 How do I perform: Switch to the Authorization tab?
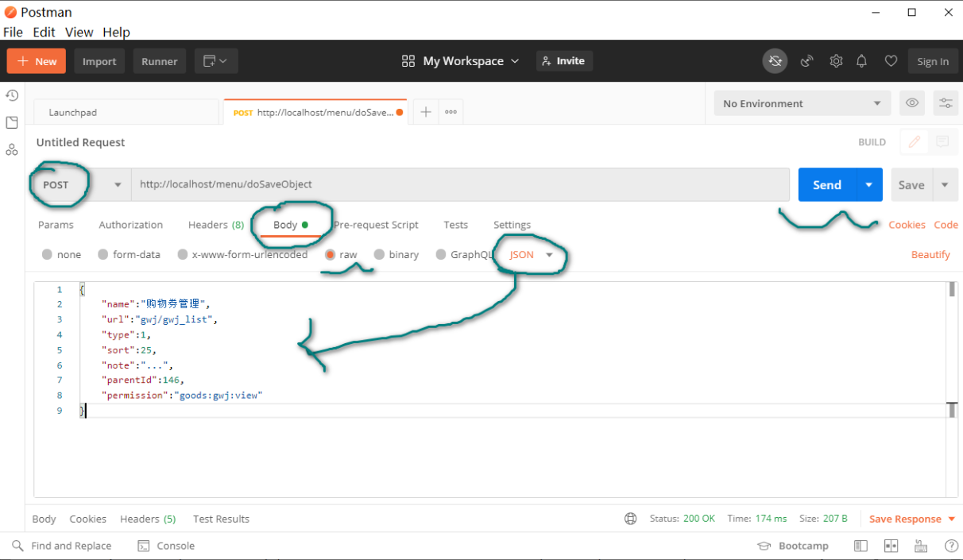point(131,225)
